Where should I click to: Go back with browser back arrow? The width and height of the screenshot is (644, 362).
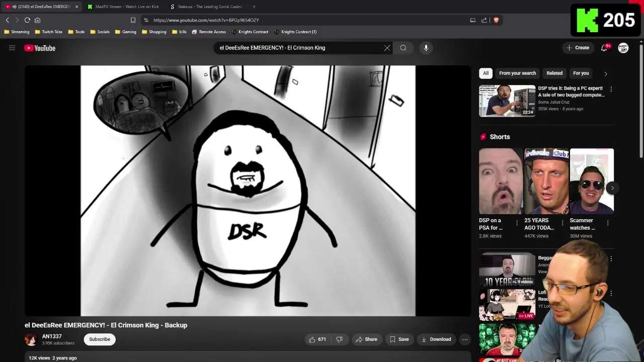[x=8, y=20]
